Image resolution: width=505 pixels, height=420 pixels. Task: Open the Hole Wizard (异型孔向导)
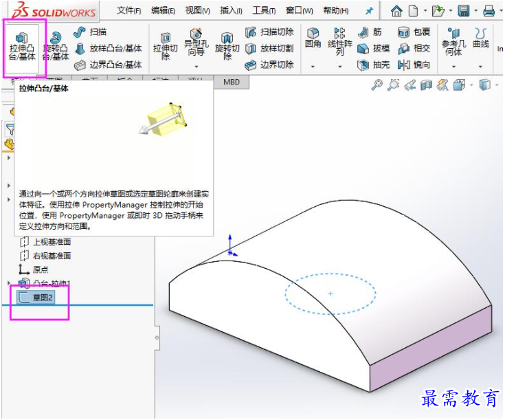pos(196,43)
